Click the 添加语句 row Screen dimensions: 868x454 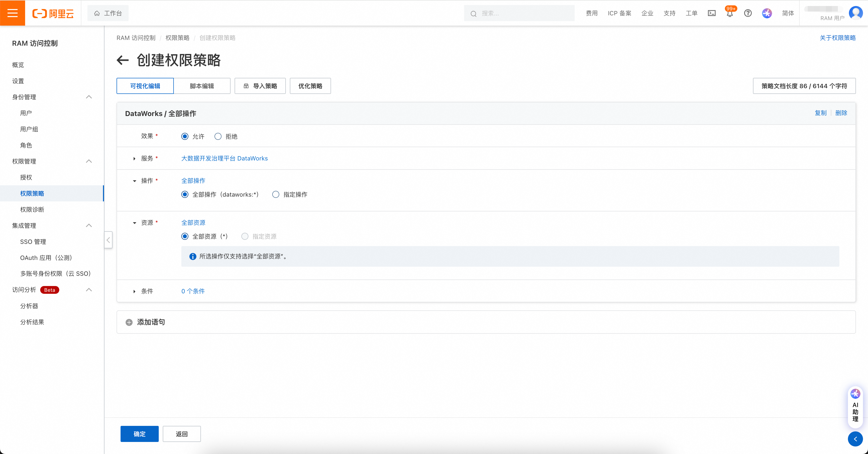486,322
